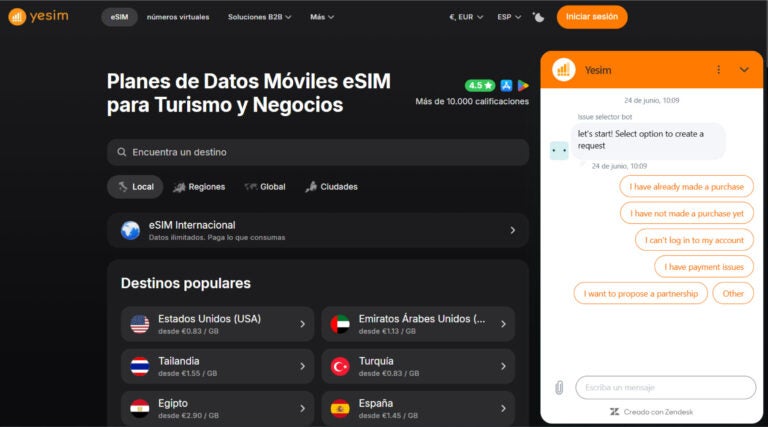
Task: Click the Iniciar sesión button
Action: 592,17
